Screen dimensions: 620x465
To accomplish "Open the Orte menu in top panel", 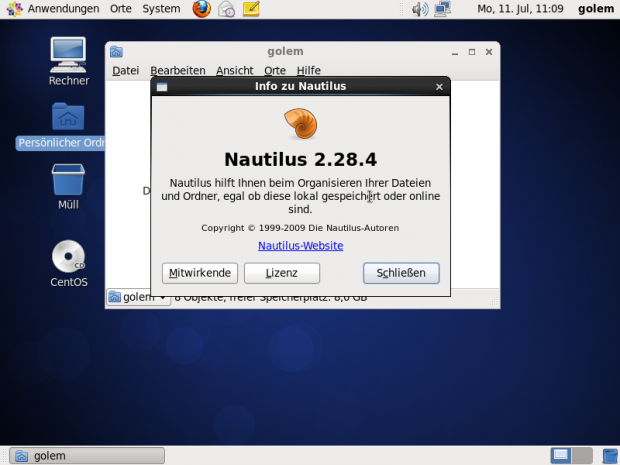I will (x=121, y=9).
